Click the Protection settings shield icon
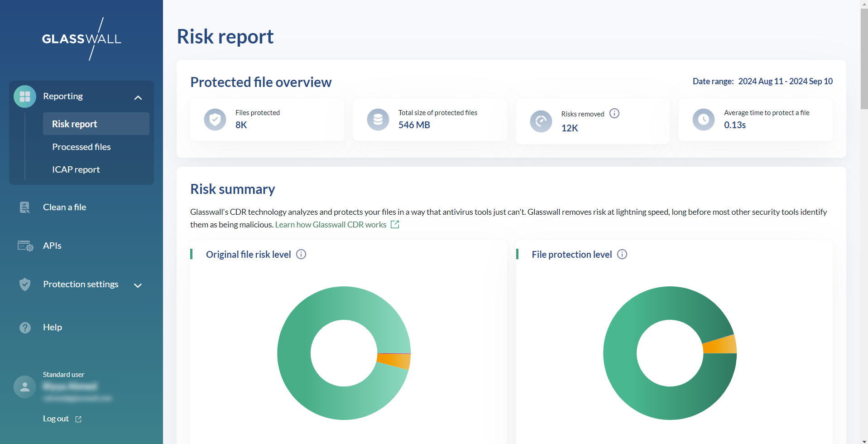The image size is (868, 444). click(x=25, y=285)
